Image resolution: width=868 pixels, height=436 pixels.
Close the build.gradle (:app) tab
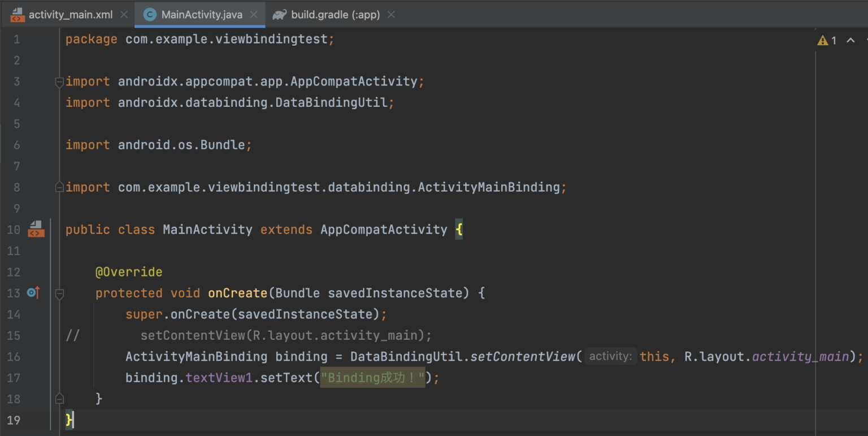tap(391, 15)
